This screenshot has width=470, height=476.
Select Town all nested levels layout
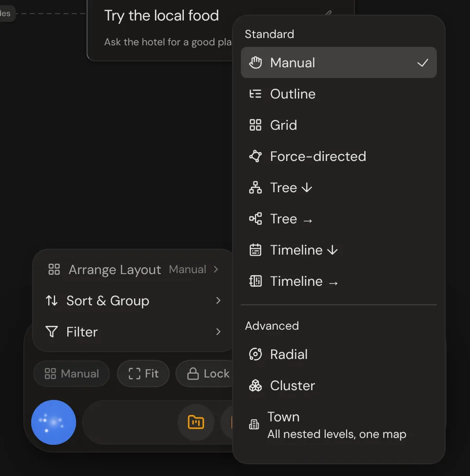[x=339, y=425]
